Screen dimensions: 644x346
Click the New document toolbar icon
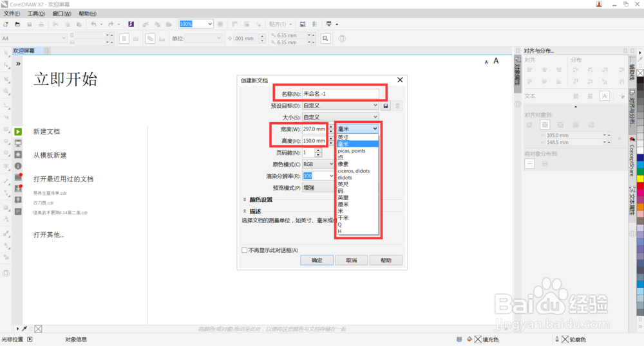coord(6,24)
